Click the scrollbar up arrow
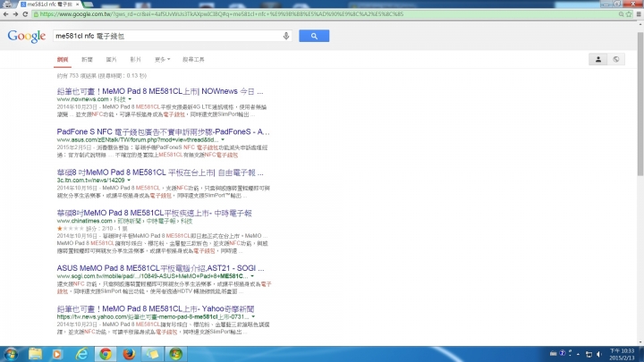Screen dimensions: 644x362 point(640,24)
